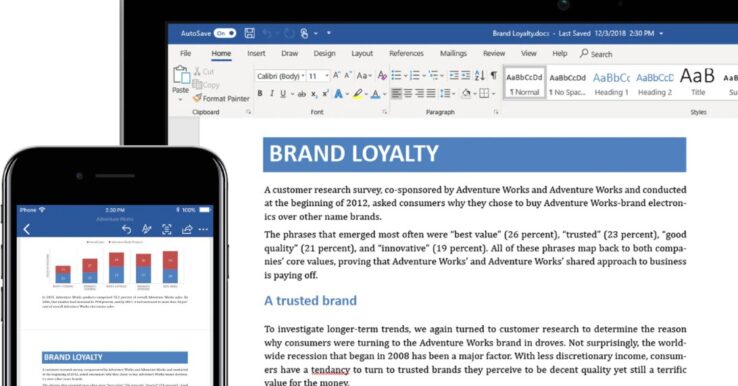738x386 pixels.
Task: Click the Save icon in the title bar
Action: (x=249, y=33)
